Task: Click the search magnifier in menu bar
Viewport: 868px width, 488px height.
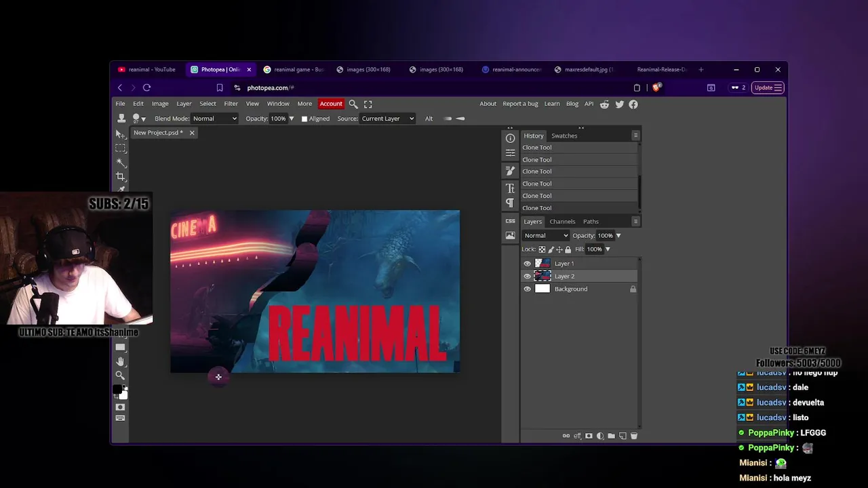Action: pos(353,104)
